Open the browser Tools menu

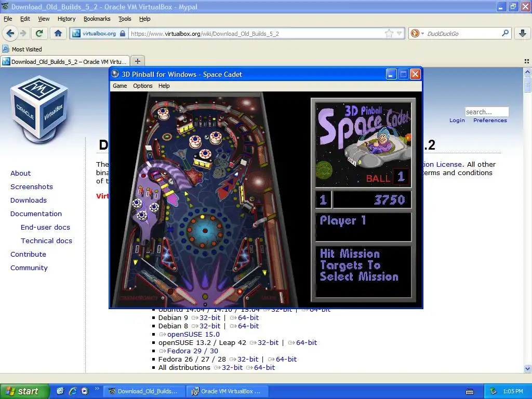[125, 19]
